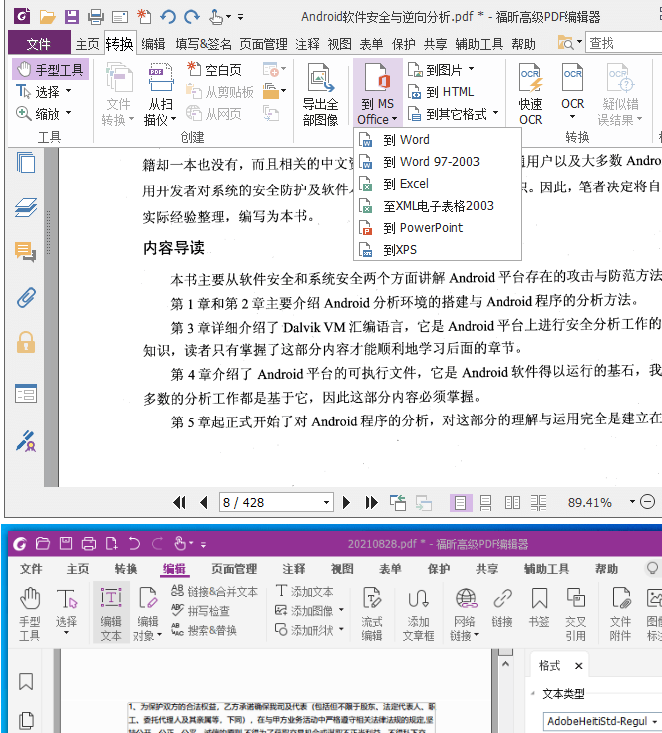Enable facing pages view mode
662x733 pixels.
(512, 503)
